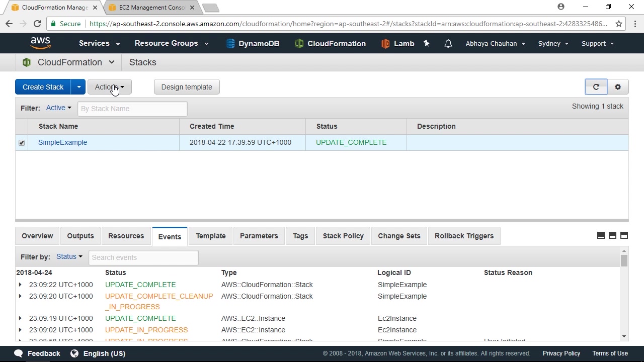Go back in the browser
644x362 pixels.
[9, 24]
